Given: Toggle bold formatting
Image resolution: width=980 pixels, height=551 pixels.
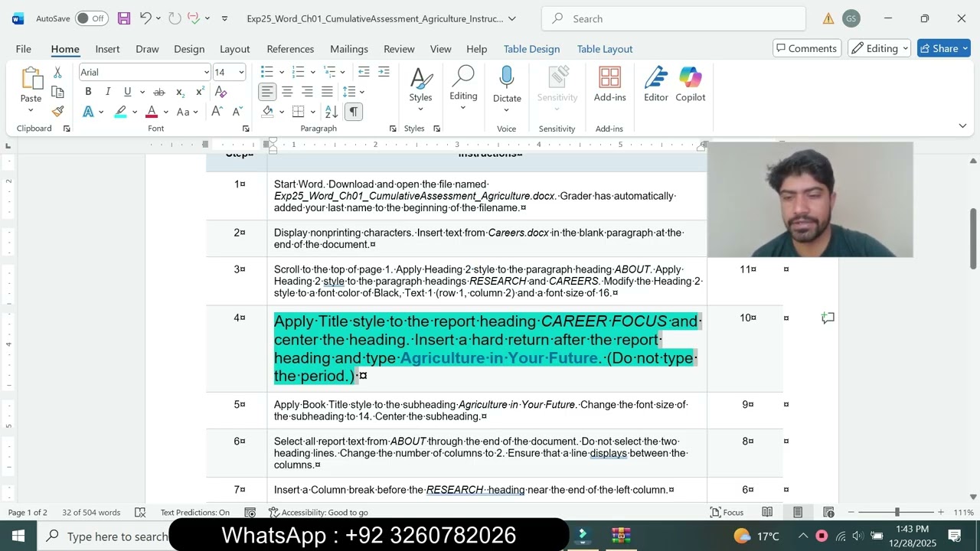Looking at the screenshot, I should (x=88, y=92).
